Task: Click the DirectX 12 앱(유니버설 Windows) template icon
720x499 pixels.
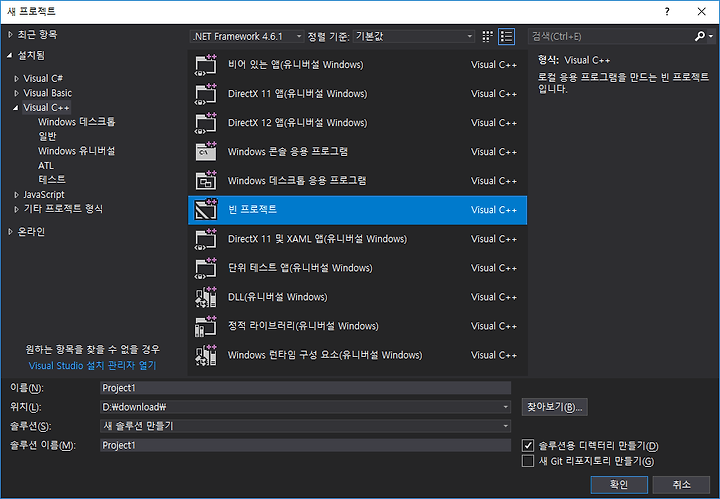Action: pyautogui.click(x=205, y=123)
